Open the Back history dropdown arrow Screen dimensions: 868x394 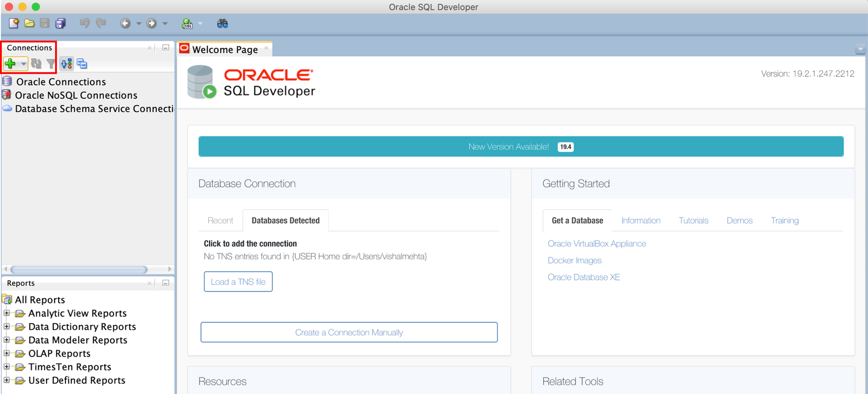138,23
